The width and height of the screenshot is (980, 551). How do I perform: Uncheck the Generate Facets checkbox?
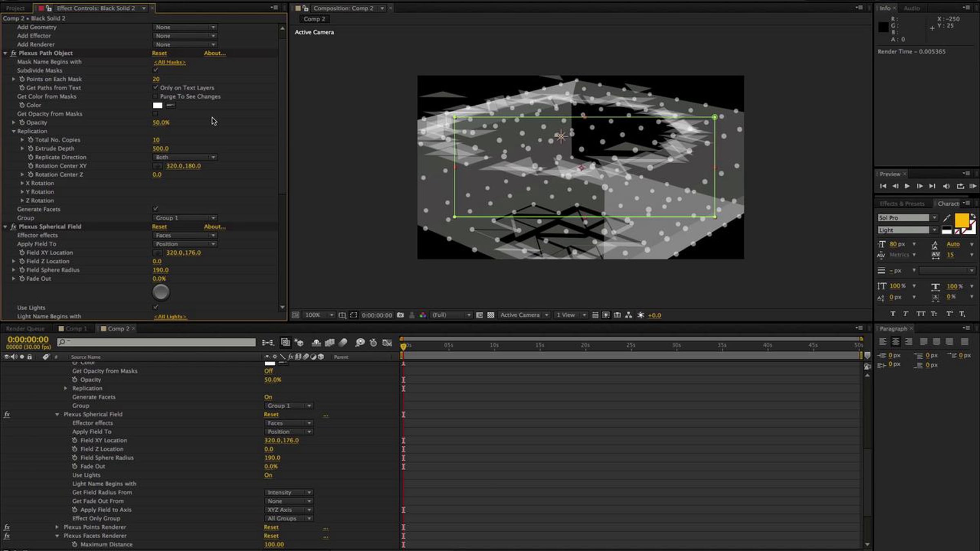tap(155, 209)
